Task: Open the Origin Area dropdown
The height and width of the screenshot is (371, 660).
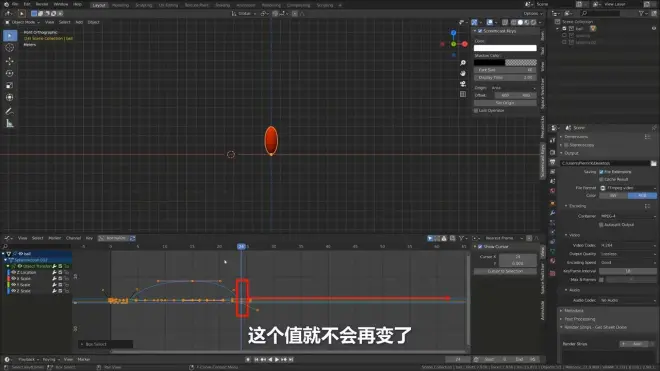Action: pyautogui.click(x=513, y=88)
